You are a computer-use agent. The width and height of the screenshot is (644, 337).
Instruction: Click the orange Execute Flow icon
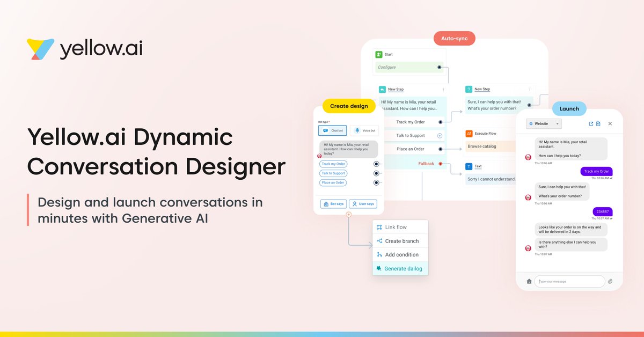(x=469, y=133)
